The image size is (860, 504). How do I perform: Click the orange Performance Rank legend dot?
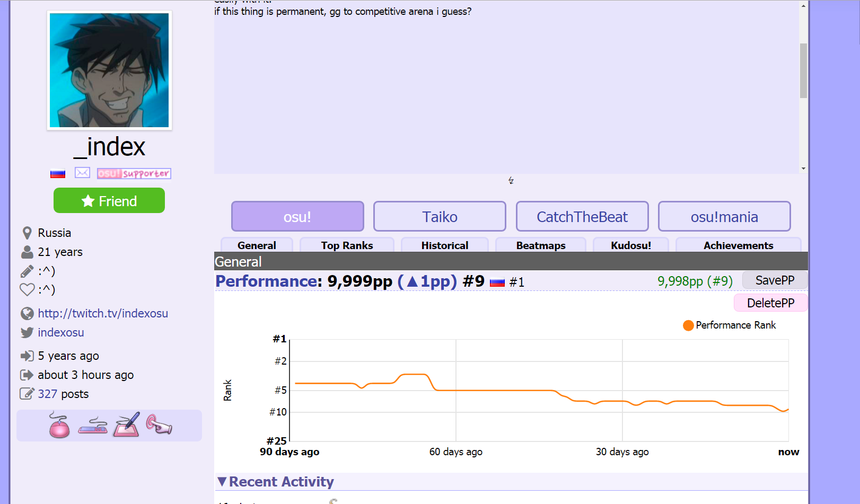(x=688, y=325)
